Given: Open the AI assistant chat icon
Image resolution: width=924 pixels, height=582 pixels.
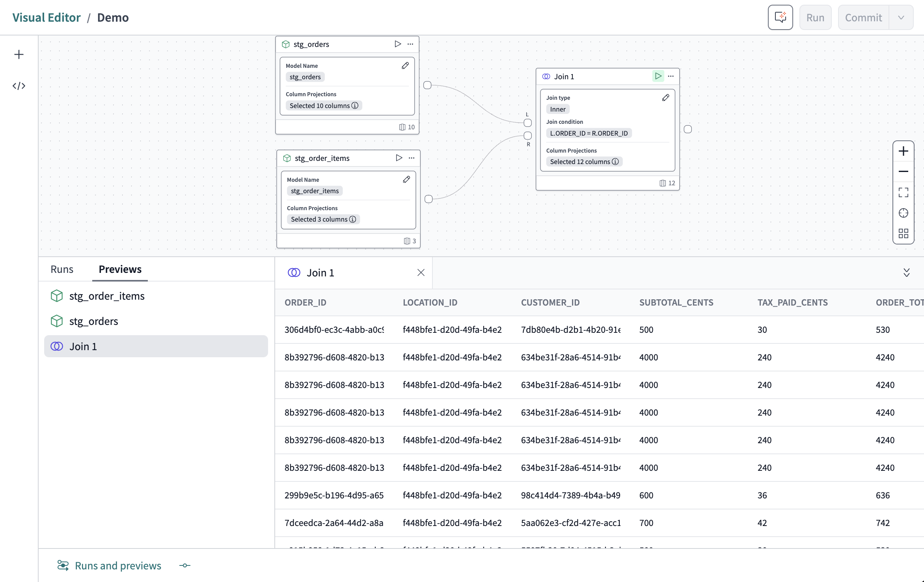Looking at the screenshot, I should [780, 17].
